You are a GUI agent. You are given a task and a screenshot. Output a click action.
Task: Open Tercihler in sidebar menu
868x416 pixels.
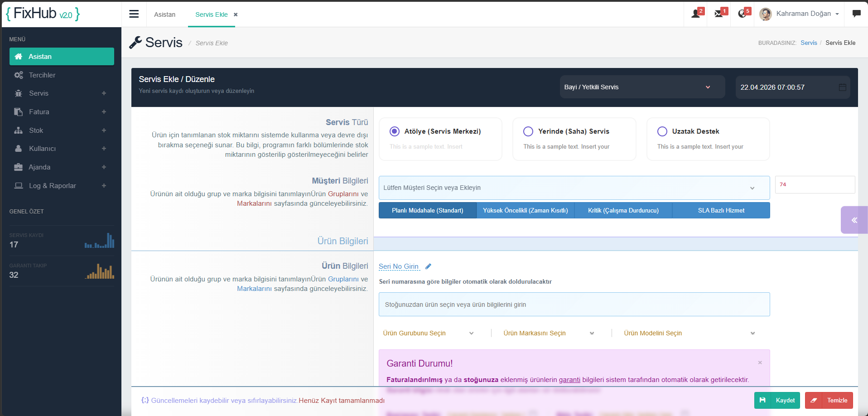tap(62, 75)
